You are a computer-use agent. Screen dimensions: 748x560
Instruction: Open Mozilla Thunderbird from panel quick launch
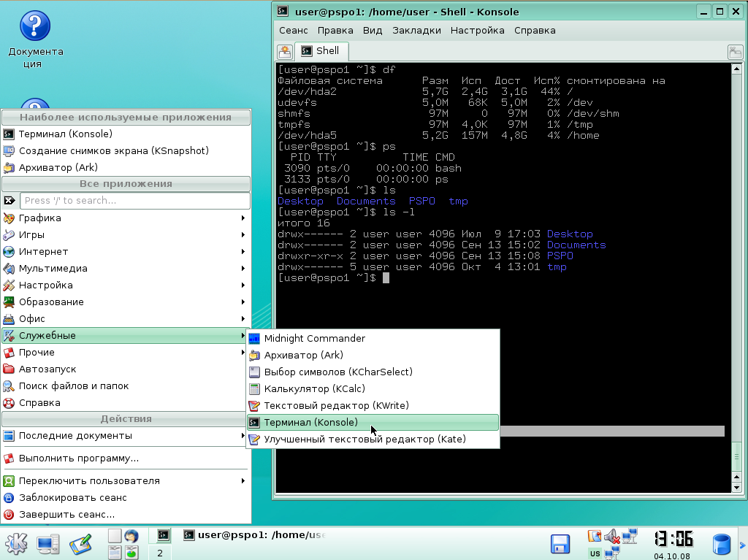[x=130, y=534]
